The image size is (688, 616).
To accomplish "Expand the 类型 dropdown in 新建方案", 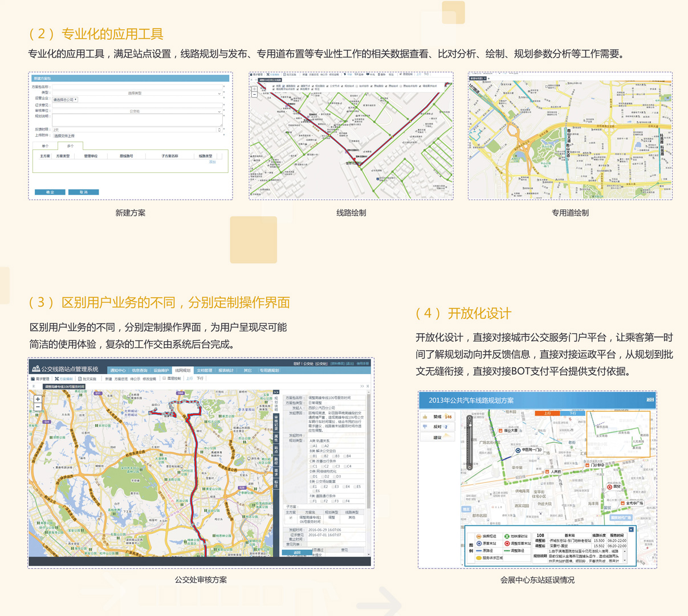I will [x=219, y=93].
